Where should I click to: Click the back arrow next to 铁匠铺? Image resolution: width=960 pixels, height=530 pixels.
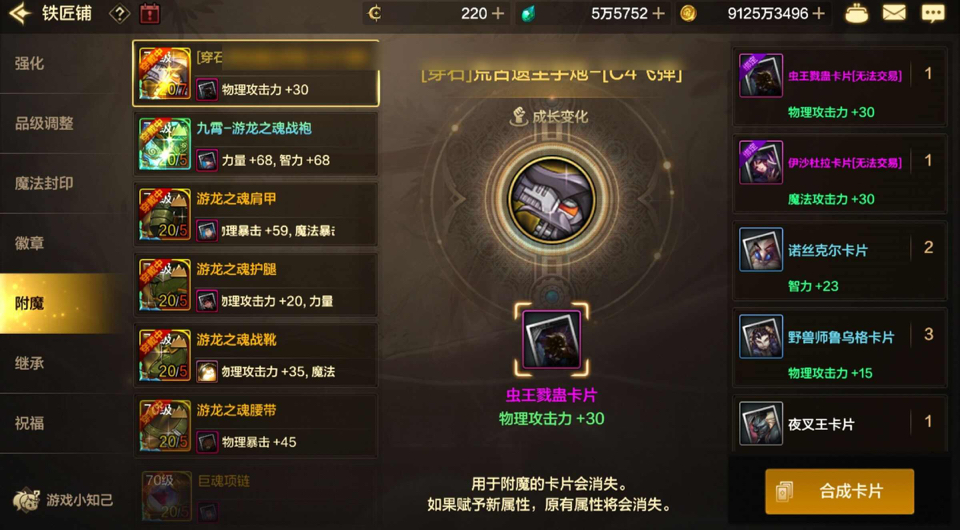pyautogui.click(x=20, y=13)
